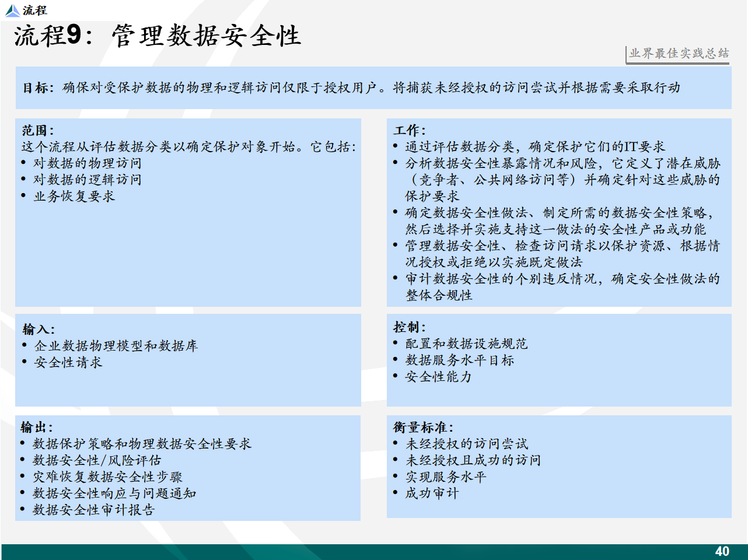The height and width of the screenshot is (560, 748).
Task: Select the 控制 section heading
Action: tap(410, 327)
